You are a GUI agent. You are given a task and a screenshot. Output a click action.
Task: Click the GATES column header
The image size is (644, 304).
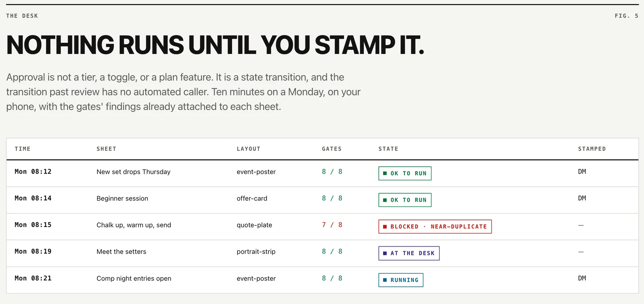332,149
